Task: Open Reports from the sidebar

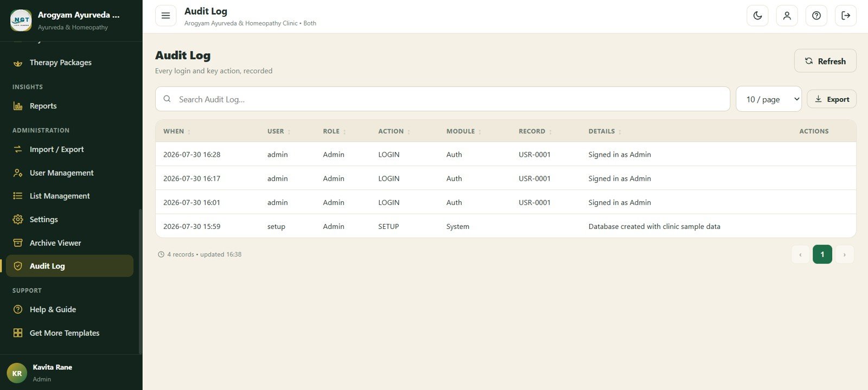Action: coord(69,106)
